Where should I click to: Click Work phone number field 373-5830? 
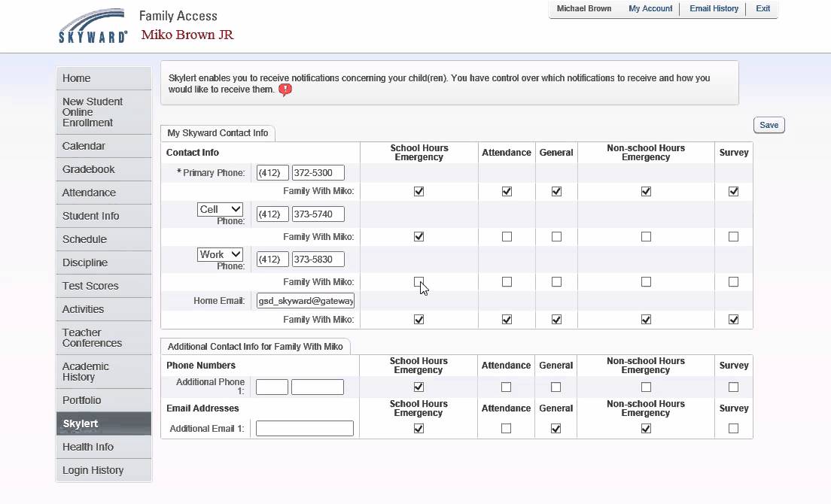coord(318,260)
